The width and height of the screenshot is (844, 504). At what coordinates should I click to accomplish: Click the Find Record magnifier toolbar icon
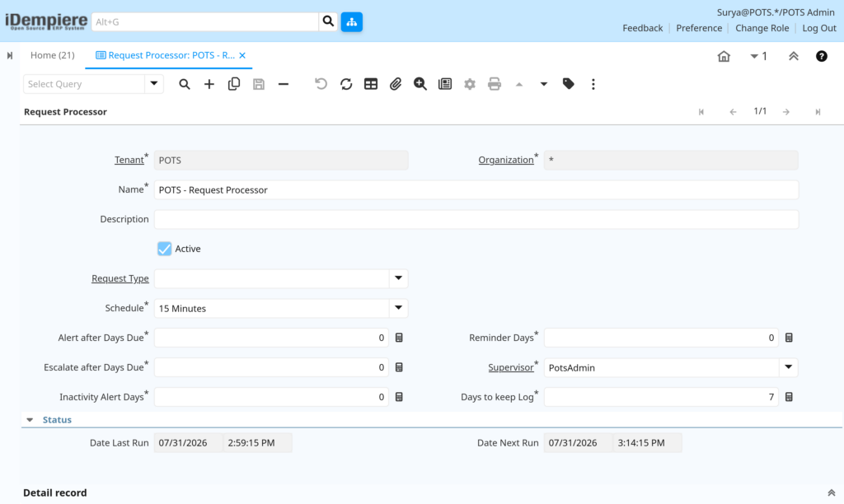184,84
